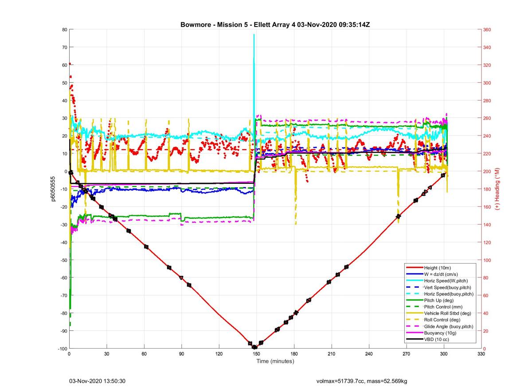The height and width of the screenshot is (392, 532).
Task: Click the x-axis tick label "210"
Action: tap(331, 354)
